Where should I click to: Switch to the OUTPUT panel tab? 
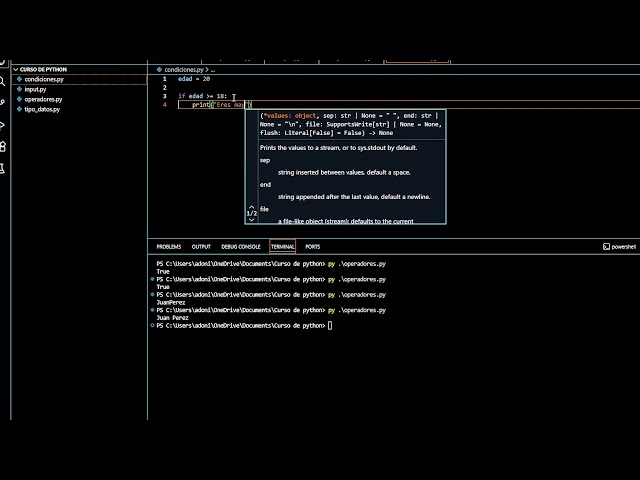[x=201, y=247]
